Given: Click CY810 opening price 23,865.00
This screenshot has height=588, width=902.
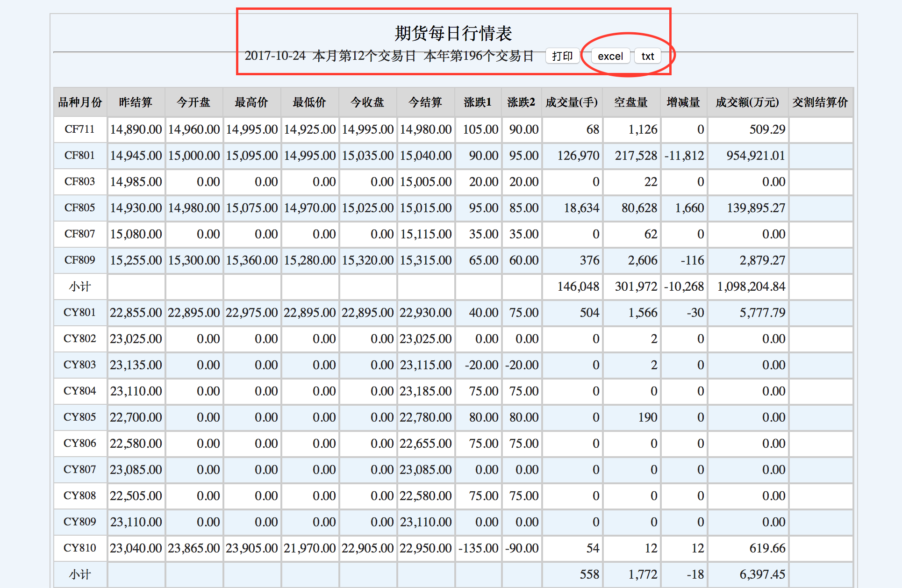Looking at the screenshot, I should point(194,548).
